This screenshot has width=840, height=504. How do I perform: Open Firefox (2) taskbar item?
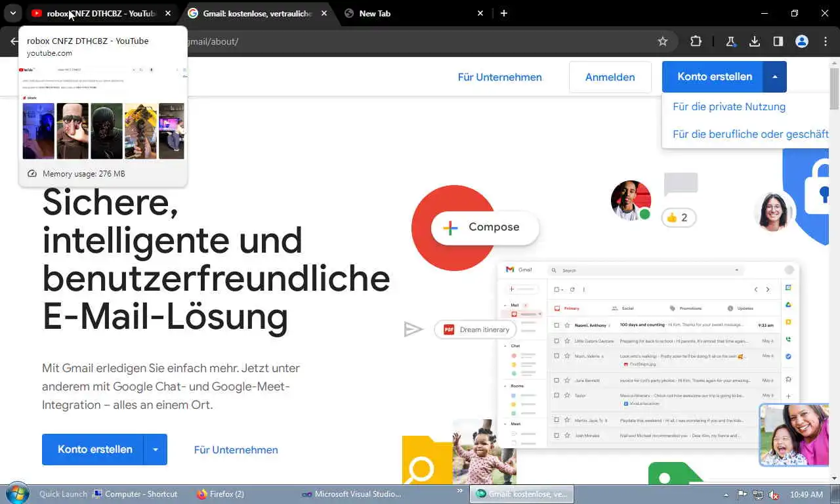pos(220,494)
